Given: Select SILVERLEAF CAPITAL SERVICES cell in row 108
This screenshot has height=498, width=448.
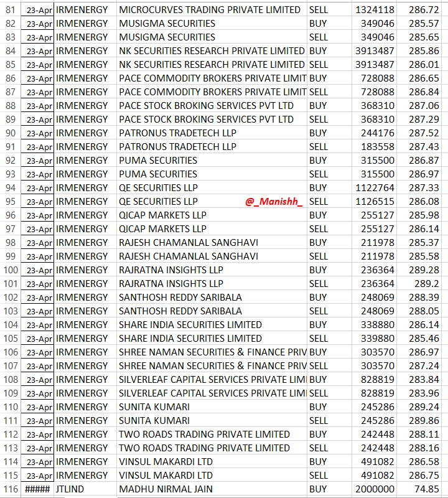Looking at the screenshot, I should pyautogui.click(x=212, y=379).
